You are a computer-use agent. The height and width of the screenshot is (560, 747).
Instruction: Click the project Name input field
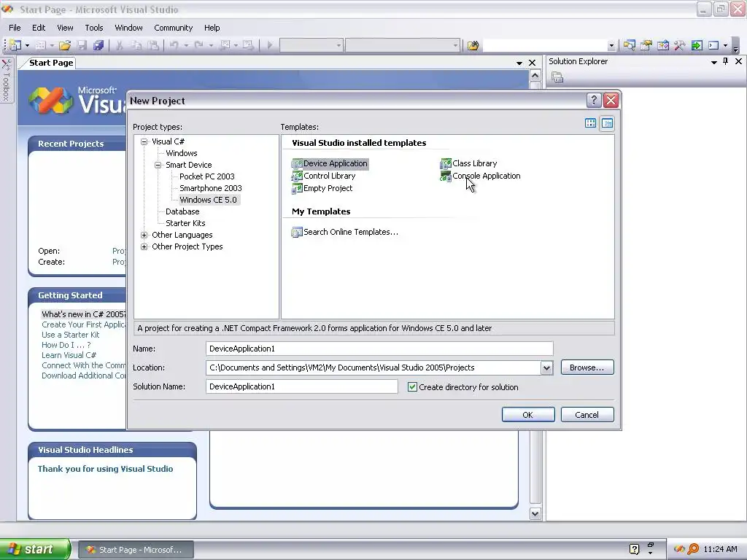pyautogui.click(x=379, y=349)
